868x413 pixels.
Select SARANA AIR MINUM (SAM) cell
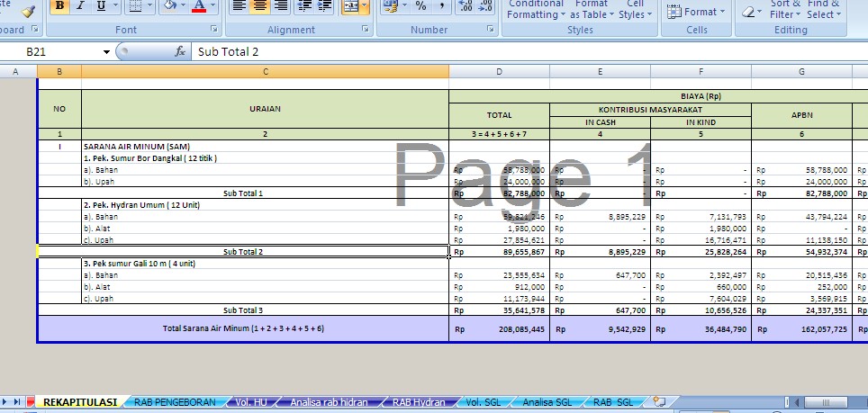click(x=265, y=147)
